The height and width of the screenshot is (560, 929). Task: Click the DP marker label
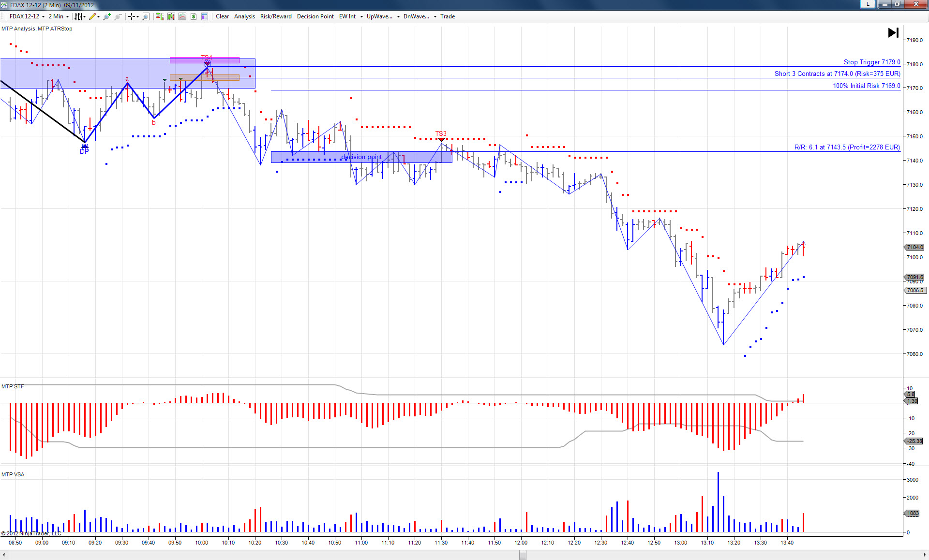click(84, 151)
